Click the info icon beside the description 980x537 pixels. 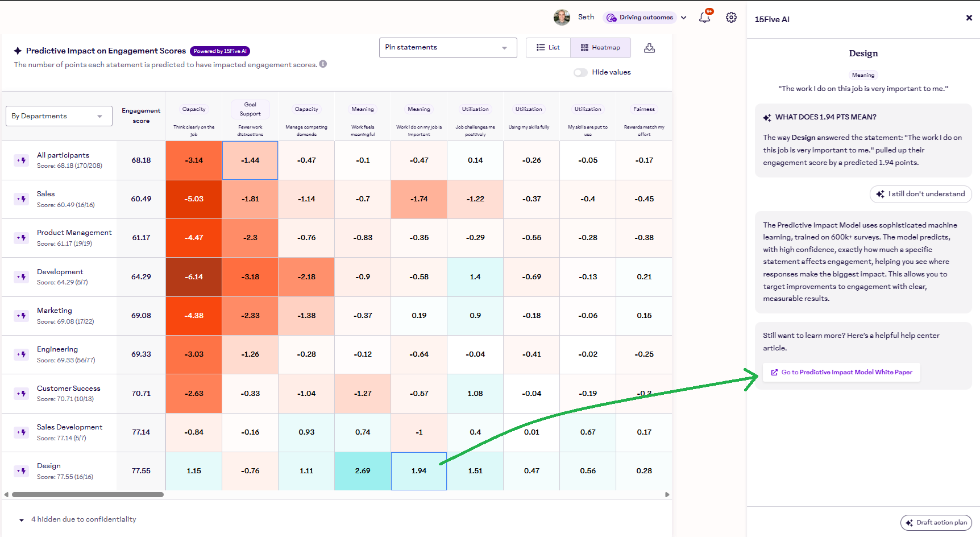tap(323, 64)
